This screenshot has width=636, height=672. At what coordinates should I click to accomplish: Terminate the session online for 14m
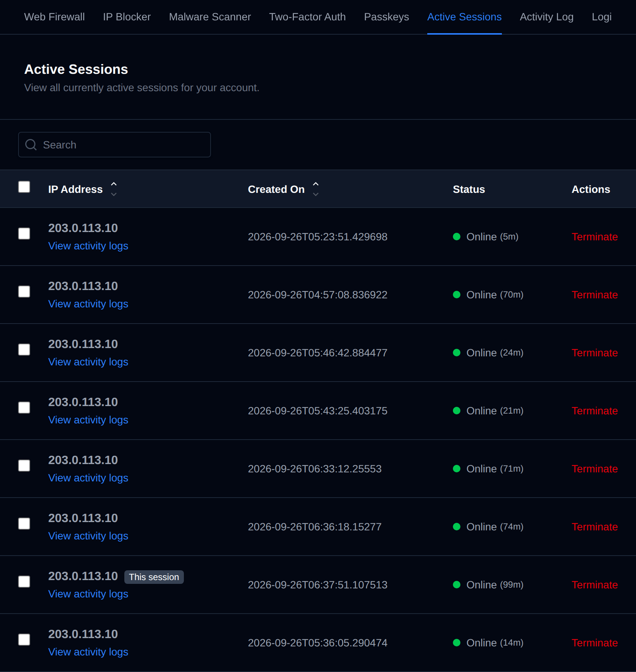pos(595,643)
